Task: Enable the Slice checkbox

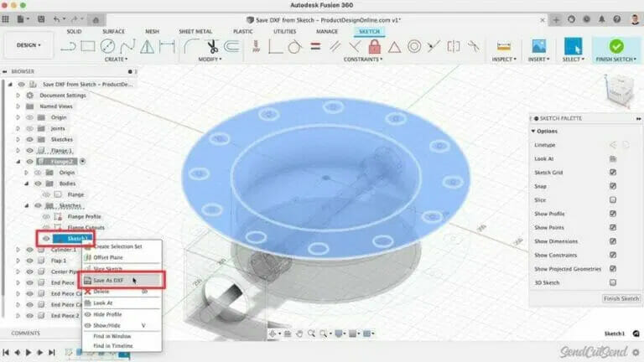Action: click(x=613, y=200)
